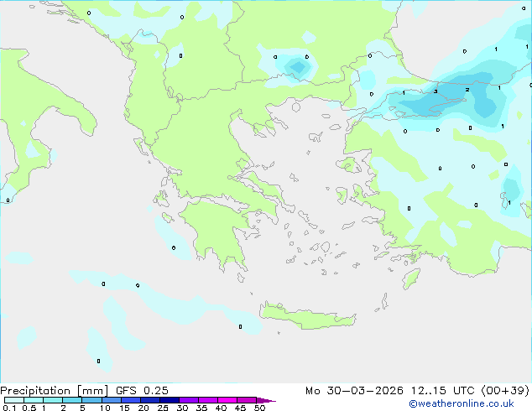Pick the 10–15 mm legend color swatch

[x=111, y=400]
